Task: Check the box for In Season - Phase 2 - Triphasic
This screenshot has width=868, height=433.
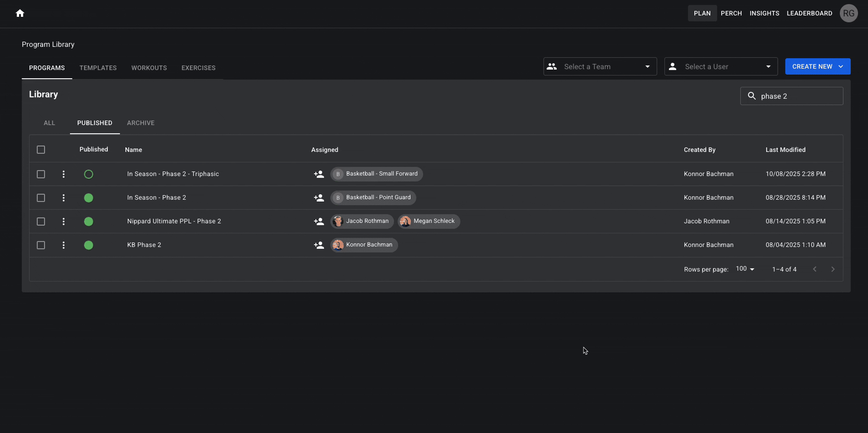Action: click(41, 174)
